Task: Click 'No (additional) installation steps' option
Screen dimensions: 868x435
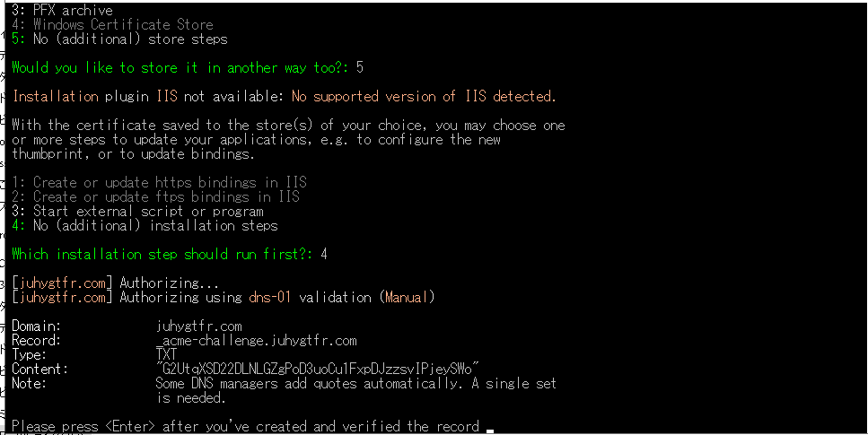Action: tap(155, 225)
